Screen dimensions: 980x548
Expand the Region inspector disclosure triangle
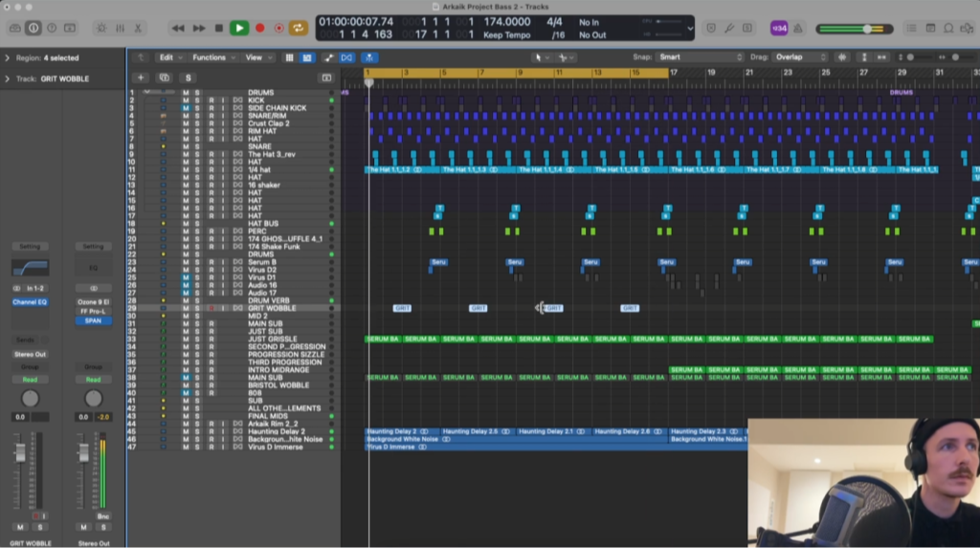pos(8,57)
